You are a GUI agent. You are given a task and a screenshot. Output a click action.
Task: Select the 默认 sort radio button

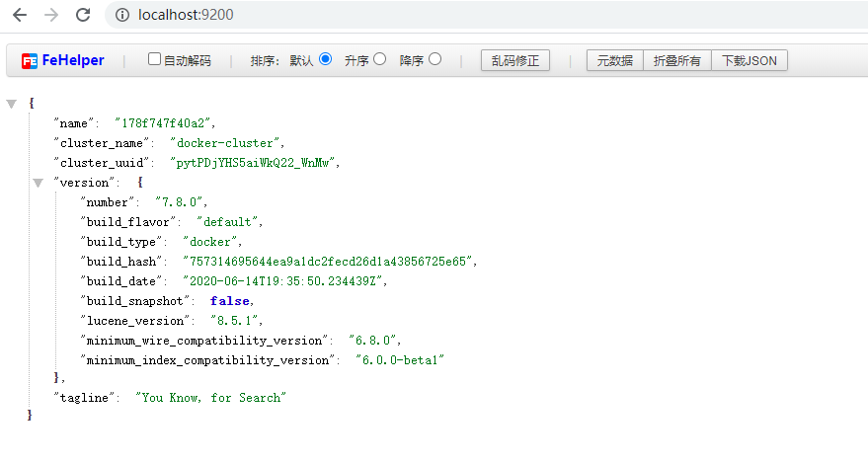click(326, 59)
